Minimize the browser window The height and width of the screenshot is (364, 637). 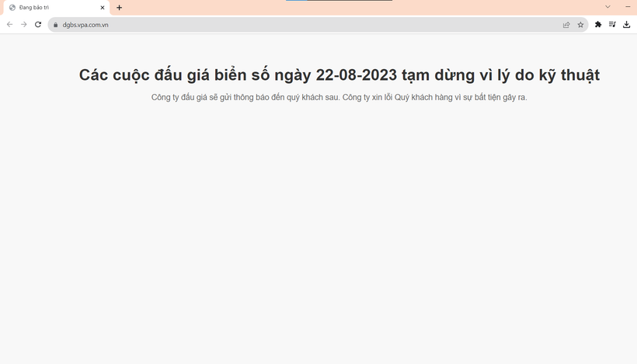(x=628, y=7)
